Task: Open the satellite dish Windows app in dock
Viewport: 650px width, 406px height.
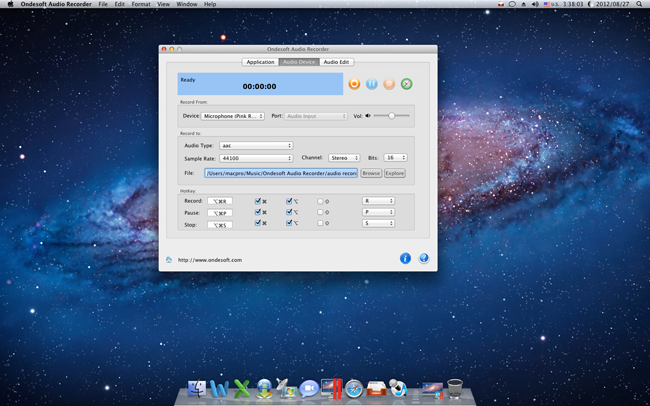Action: pos(287,388)
